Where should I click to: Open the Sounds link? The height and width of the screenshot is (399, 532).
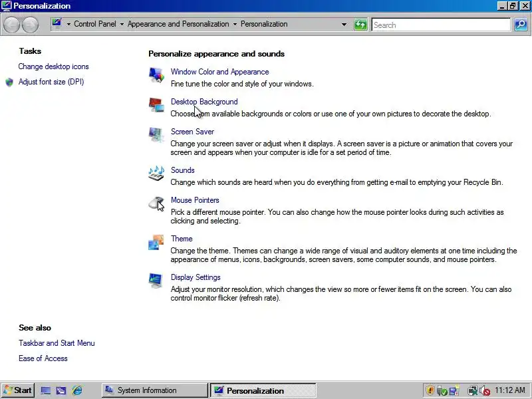tap(182, 170)
